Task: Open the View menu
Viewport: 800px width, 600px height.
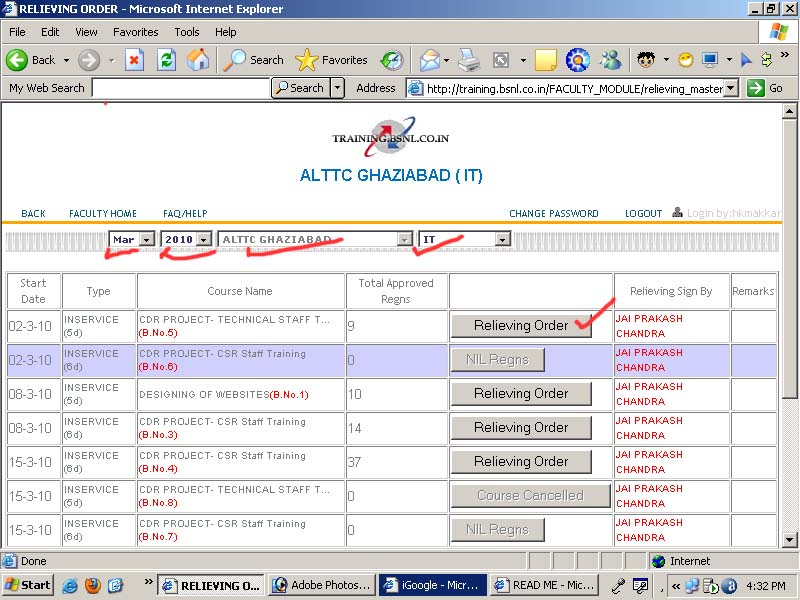Action: pos(86,32)
